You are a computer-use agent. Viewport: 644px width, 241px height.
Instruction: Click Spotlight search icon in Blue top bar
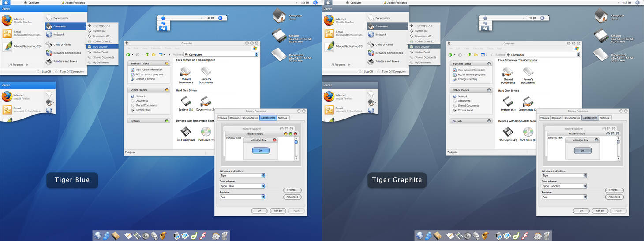pos(315,3)
